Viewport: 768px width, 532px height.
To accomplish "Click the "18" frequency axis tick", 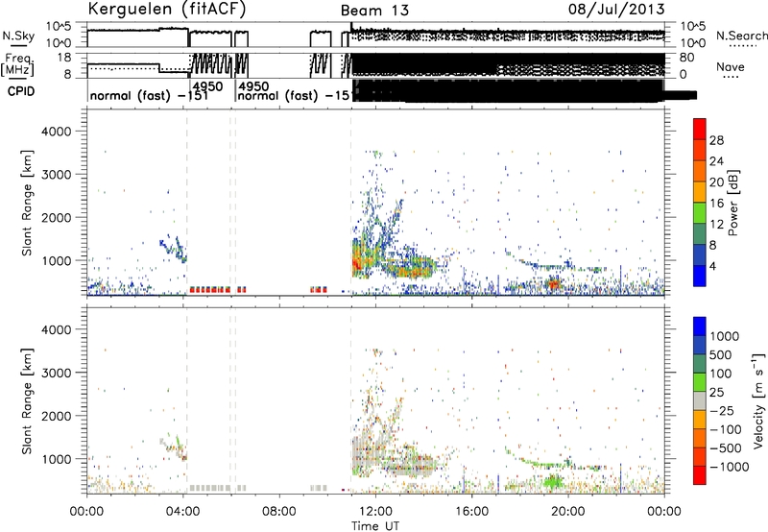I will click(x=64, y=57).
